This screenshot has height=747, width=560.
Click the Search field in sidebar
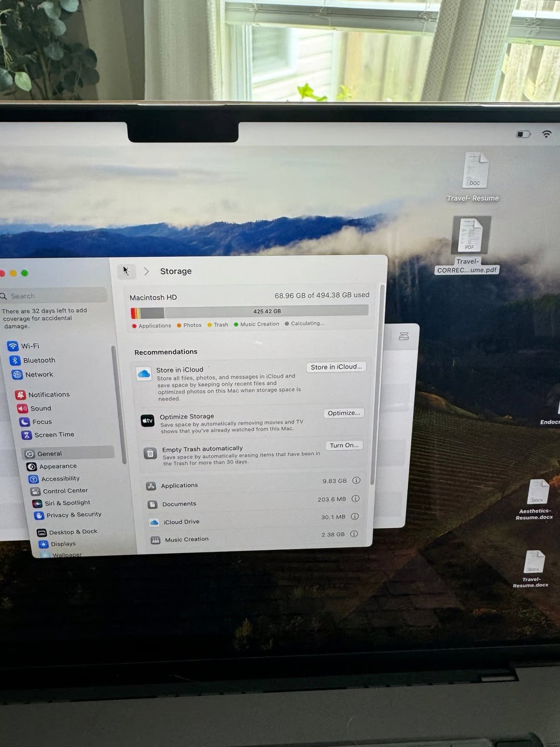[x=54, y=296]
